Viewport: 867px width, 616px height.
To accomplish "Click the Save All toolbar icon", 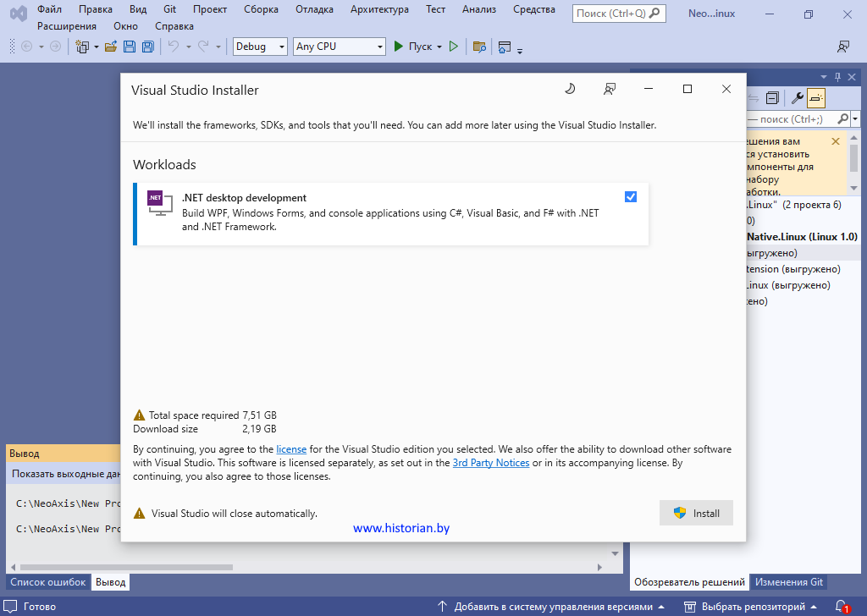I will tap(148, 47).
